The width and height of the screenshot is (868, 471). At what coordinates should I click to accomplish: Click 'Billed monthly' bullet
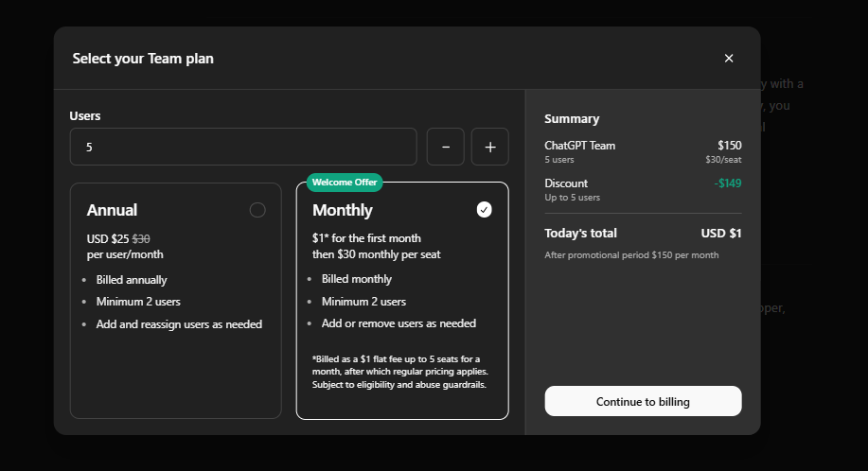pos(357,279)
